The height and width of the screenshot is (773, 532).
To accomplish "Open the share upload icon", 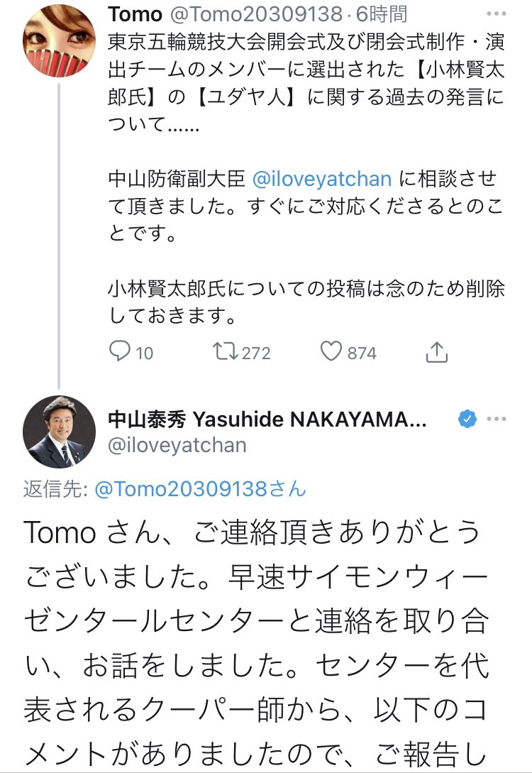I will pos(436,352).
